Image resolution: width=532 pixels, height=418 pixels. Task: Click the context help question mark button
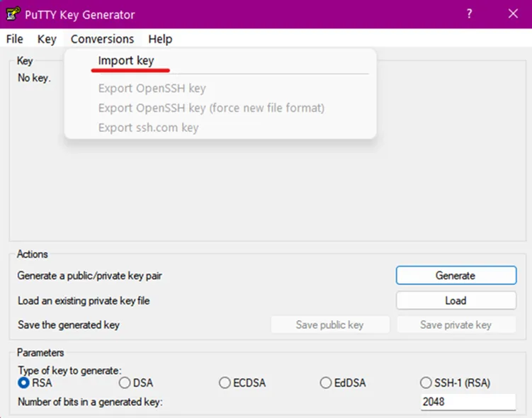[469, 14]
